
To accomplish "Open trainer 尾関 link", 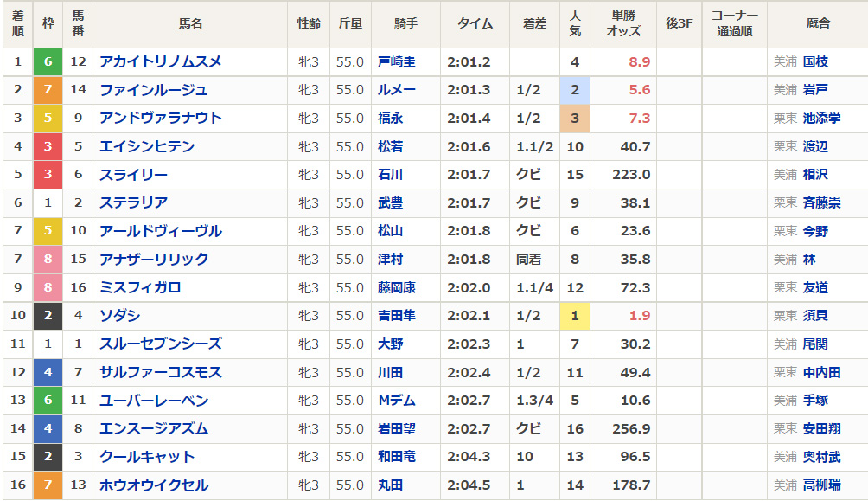I will tap(815, 344).
